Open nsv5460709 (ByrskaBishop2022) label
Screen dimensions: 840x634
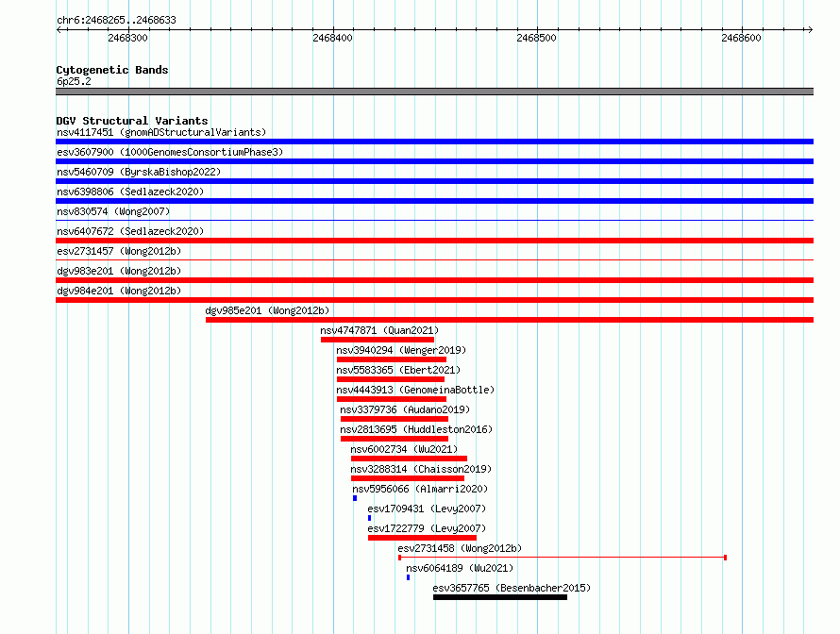(x=139, y=172)
